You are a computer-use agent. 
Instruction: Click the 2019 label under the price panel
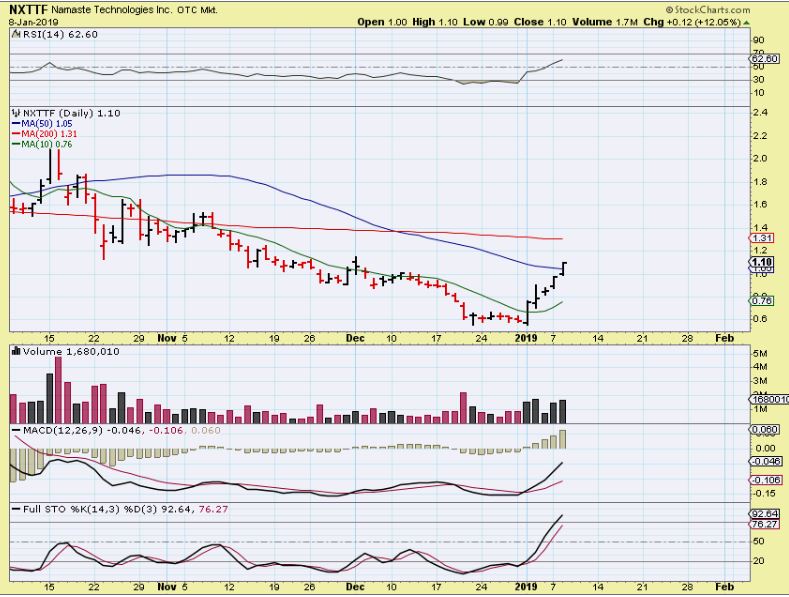pyautogui.click(x=526, y=338)
